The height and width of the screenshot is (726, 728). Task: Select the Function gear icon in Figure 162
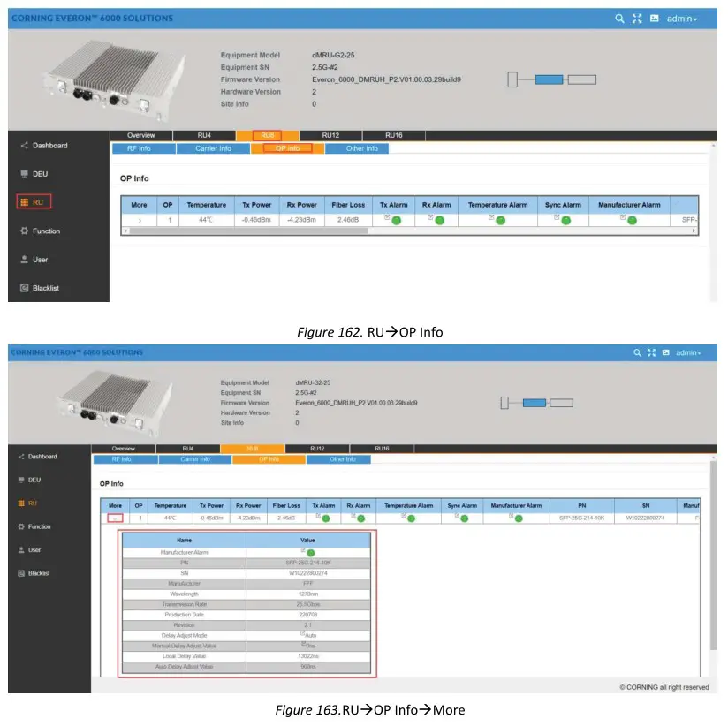point(24,231)
